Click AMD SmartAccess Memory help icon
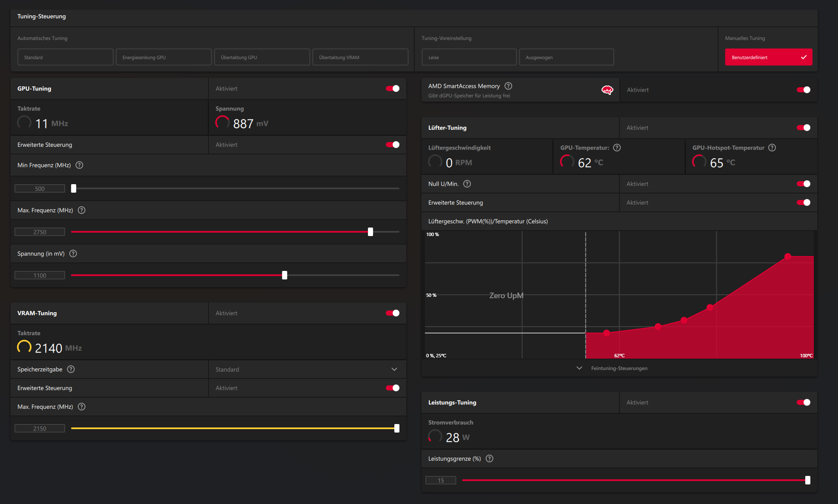838x504 pixels. [x=508, y=86]
